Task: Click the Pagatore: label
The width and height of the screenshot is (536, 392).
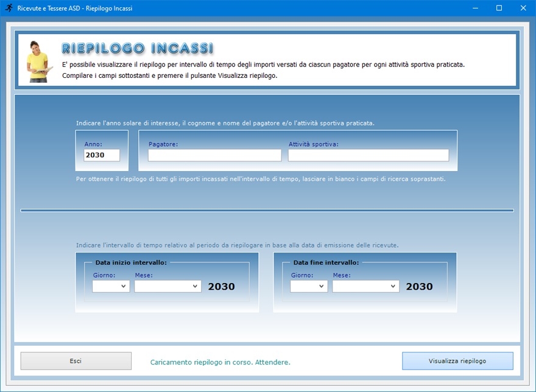Action: coord(163,144)
